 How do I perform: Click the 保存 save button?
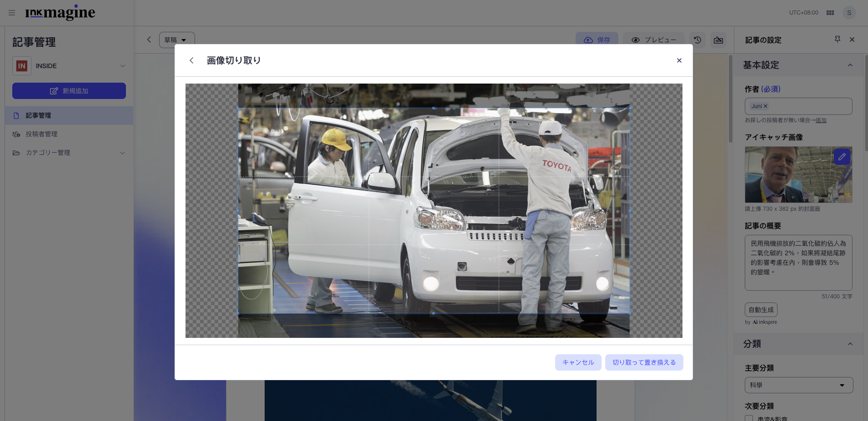tap(597, 40)
